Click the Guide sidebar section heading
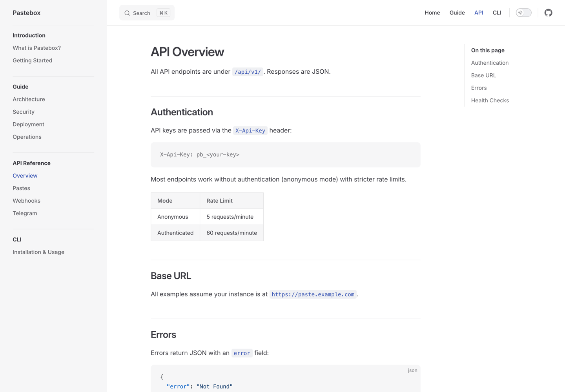Viewport: 565px width, 392px height. pyautogui.click(x=20, y=87)
